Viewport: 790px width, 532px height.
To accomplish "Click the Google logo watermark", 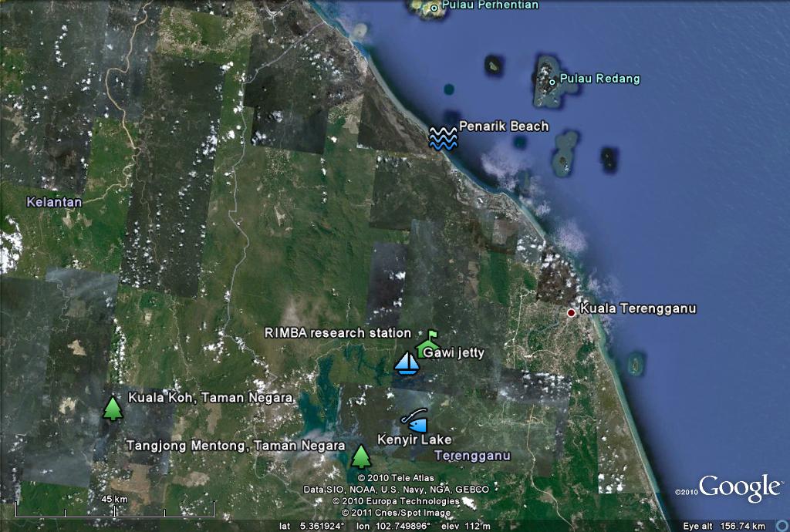I will click(x=739, y=488).
